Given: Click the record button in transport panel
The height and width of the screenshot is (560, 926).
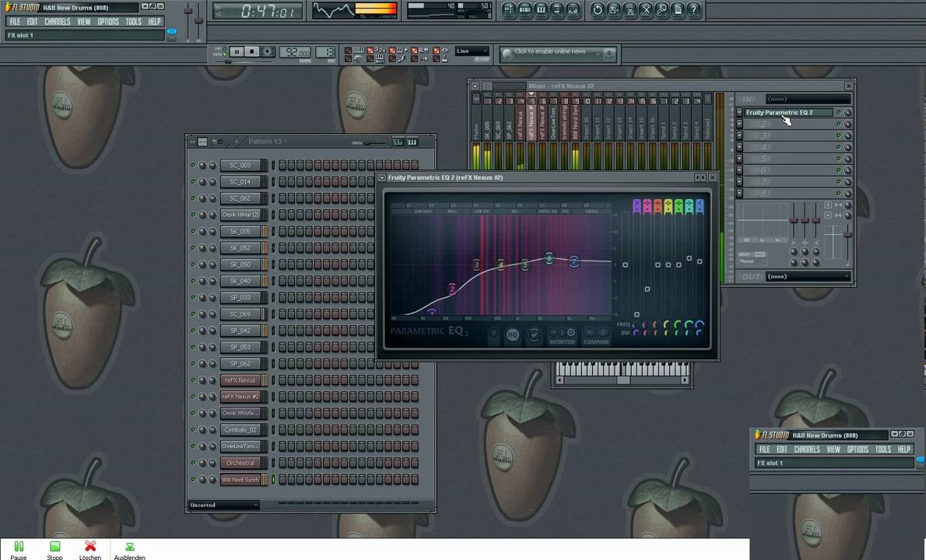Looking at the screenshot, I should tap(267, 52).
